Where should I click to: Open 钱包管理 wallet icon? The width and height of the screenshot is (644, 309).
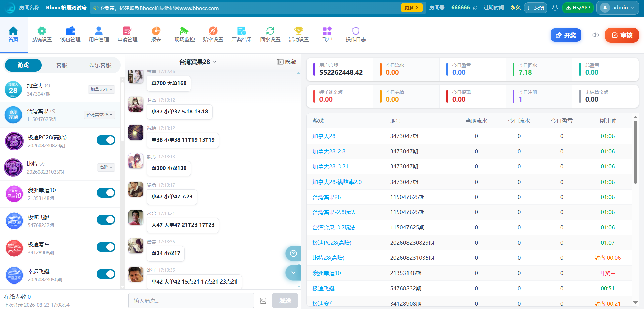(x=70, y=31)
